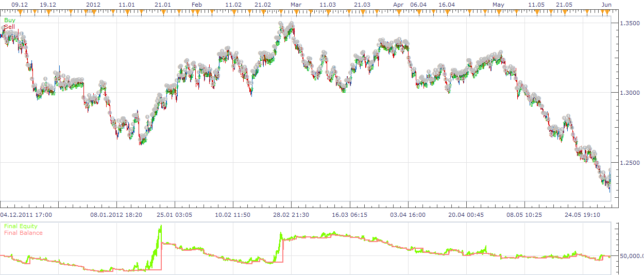
Task: Click the 11.05 date on top axis
Action: 536,5
